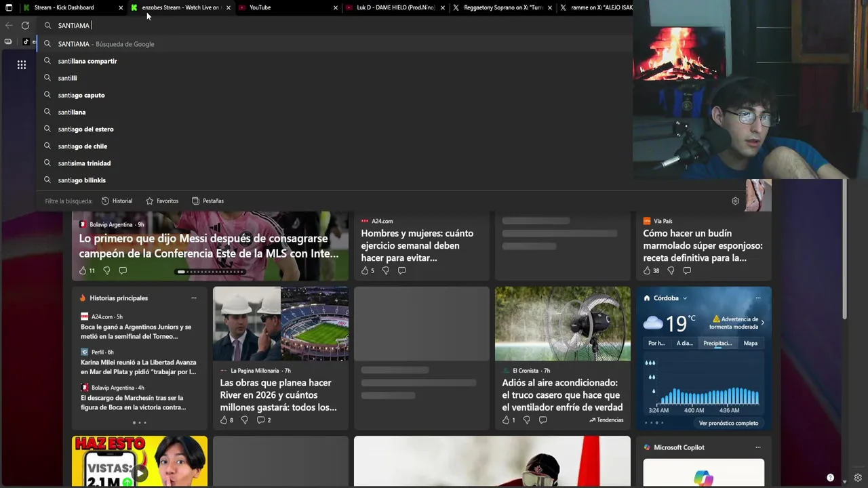Filter search by Pestañas
This screenshot has height=488, width=868.
point(208,201)
